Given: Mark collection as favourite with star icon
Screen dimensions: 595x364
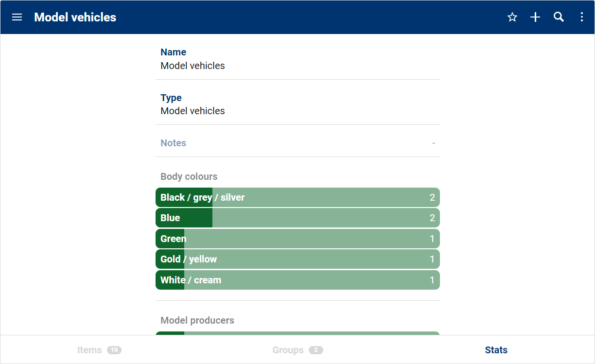Looking at the screenshot, I should point(512,17).
